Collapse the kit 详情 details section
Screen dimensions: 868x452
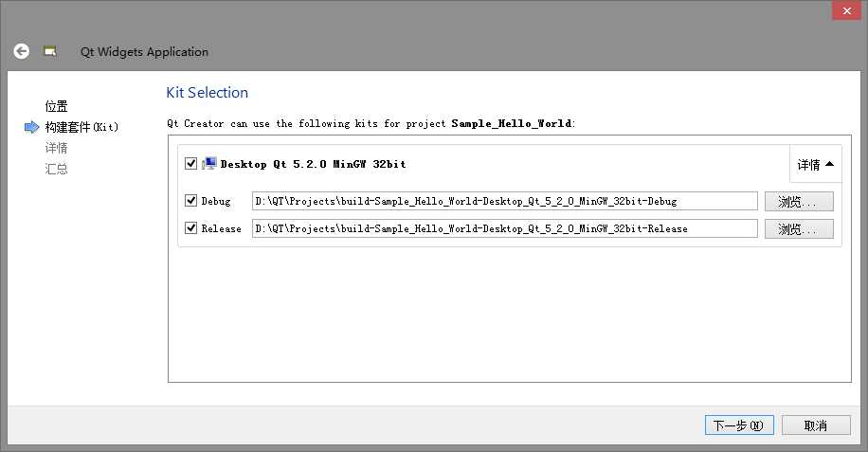point(816,164)
